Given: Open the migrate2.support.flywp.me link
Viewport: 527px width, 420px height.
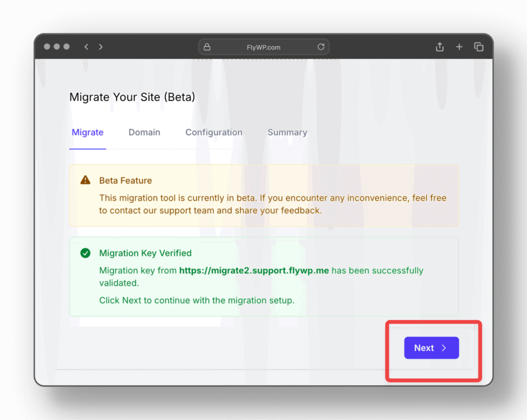Looking at the screenshot, I should pyautogui.click(x=254, y=270).
